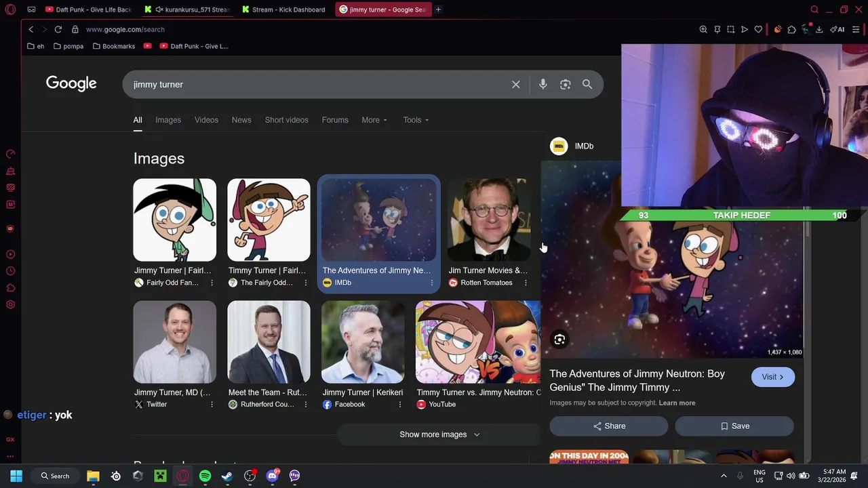Save the previewed image with Save button

pyautogui.click(x=734, y=426)
